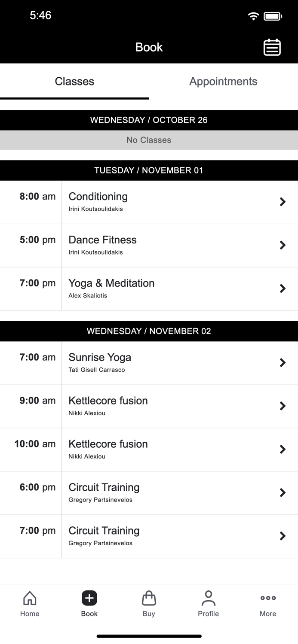The image size is (298, 644).
Task: Open the More three-dots icon
Action: pos(268,598)
